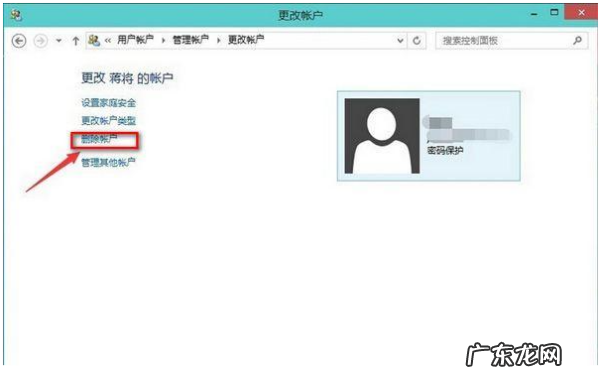This screenshot has height=384, width=600.
Task: Maximize the 更改帐户 window
Action: pos(554,13)
